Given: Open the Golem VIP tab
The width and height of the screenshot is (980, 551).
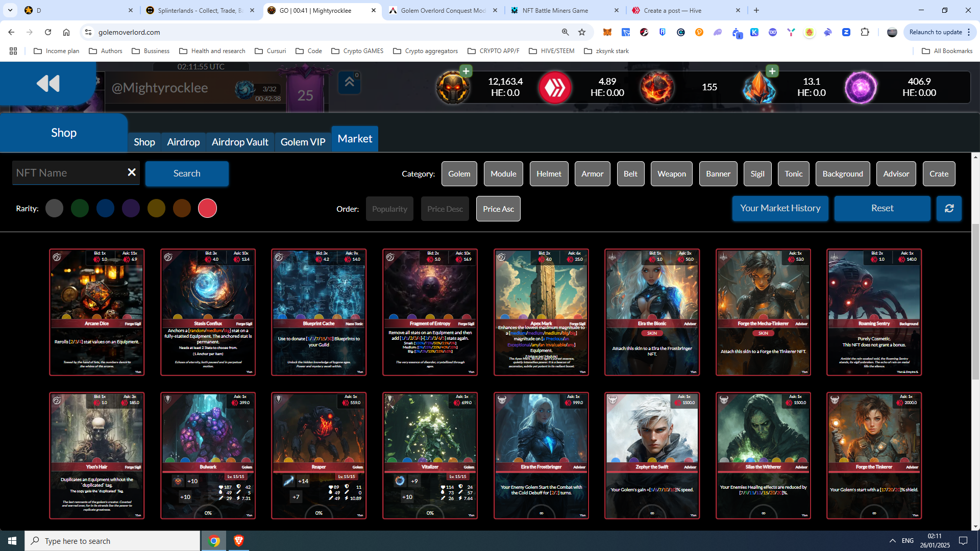Looking at the screenshot, I should 303,142.
